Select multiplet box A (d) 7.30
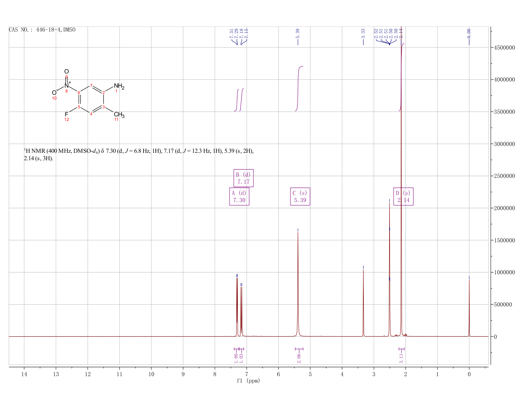The height and width of the screenshot is (411, 532). click(x=239, y=196)
